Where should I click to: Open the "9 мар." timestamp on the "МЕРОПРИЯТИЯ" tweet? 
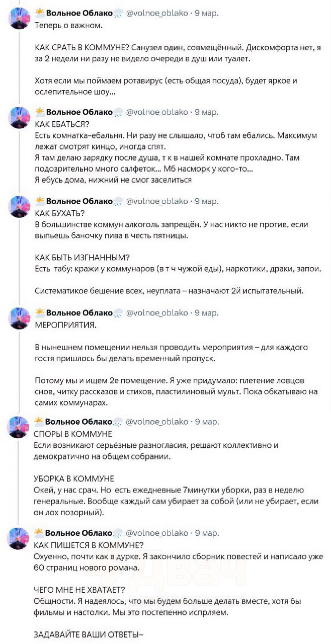(206, 313)
